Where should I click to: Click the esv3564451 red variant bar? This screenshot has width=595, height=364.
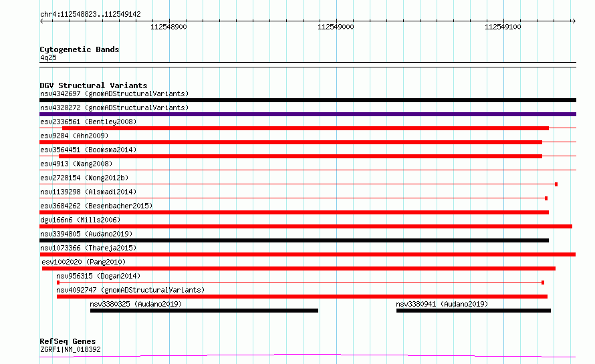pyautogui.click(x=301, y=156)
